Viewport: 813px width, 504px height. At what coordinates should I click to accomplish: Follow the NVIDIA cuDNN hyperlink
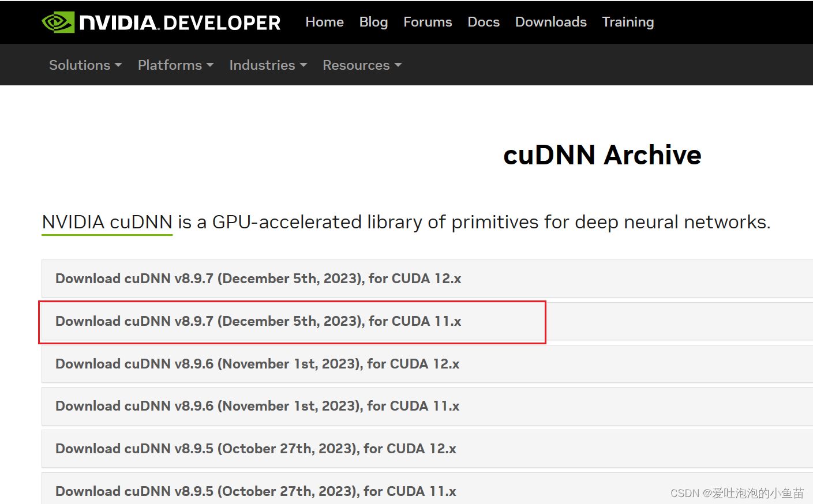point(107,222)
